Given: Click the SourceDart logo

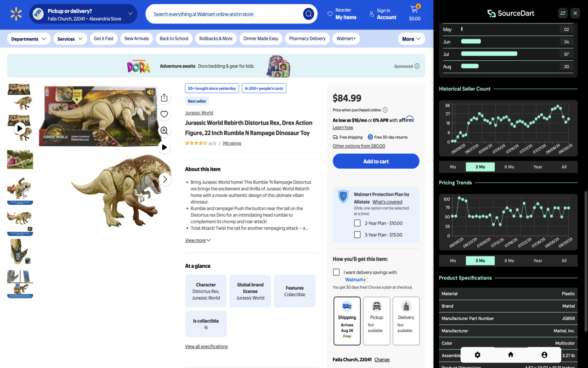Looking at the screenshot, I should 511,13.
